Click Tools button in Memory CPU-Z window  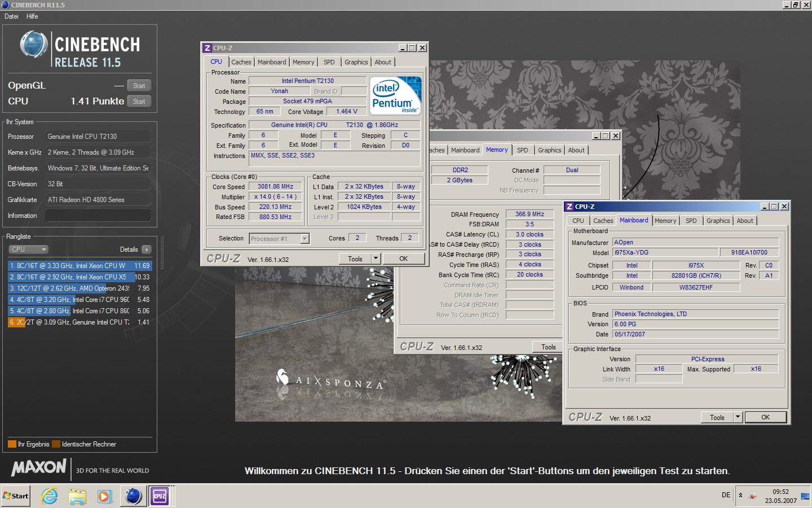(x=548, y=347)
